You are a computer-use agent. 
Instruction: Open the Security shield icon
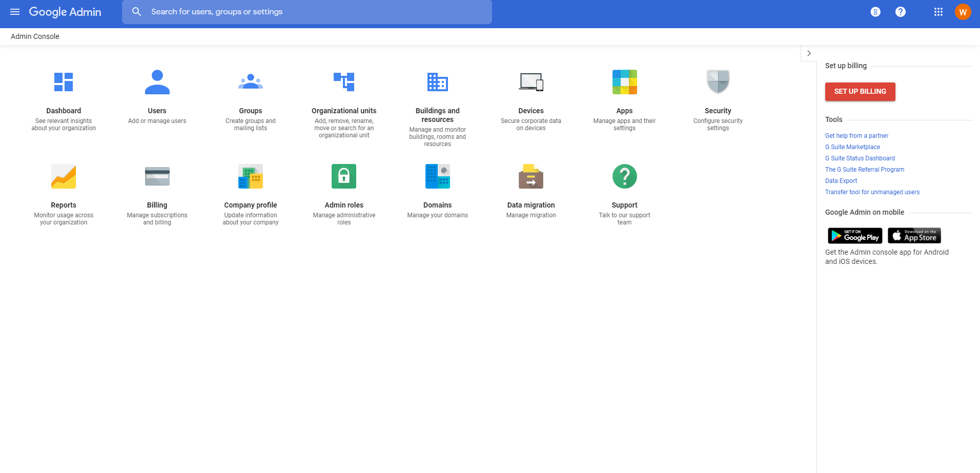point(718,82)
